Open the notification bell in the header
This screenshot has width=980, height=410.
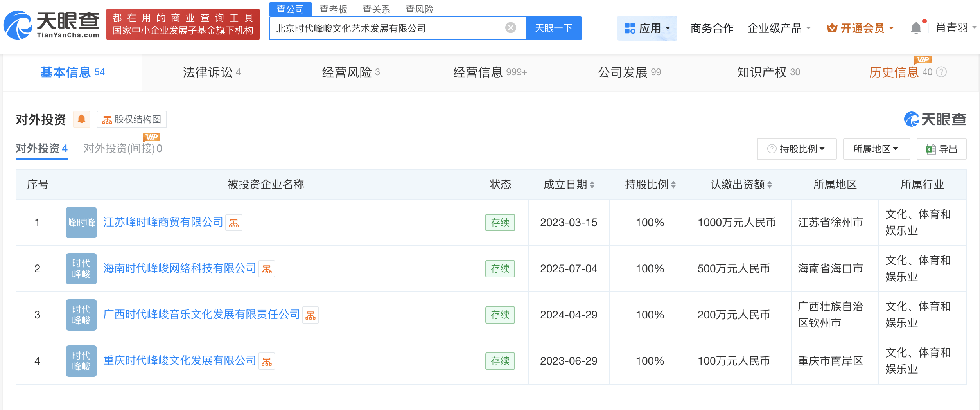916,28
